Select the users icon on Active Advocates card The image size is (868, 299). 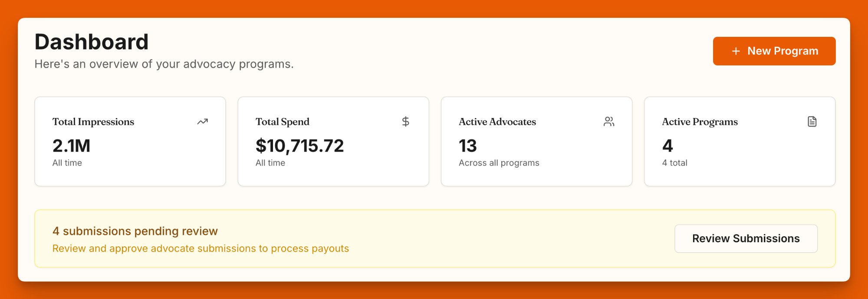[609, 122]
